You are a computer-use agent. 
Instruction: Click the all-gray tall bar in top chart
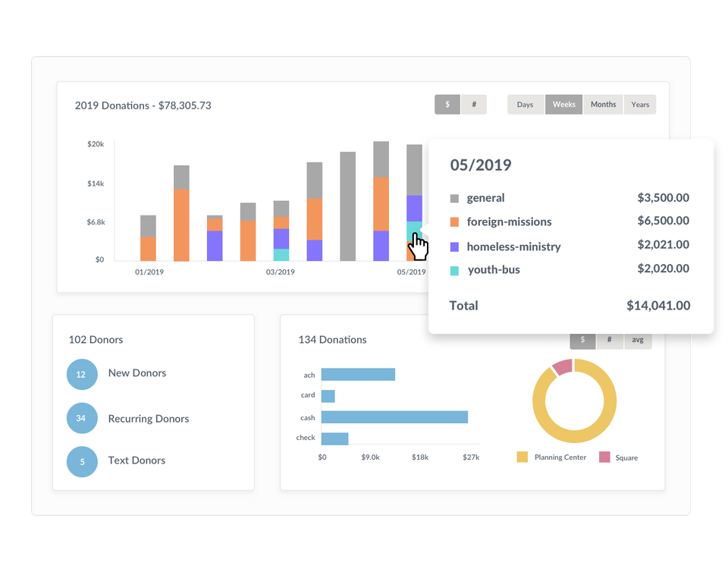click(x=348, y=206)
